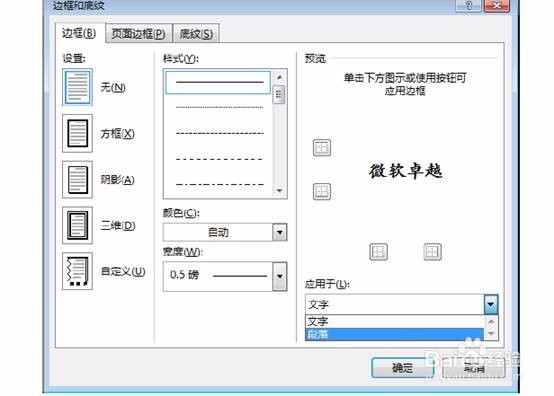Switch to the 边框(B) tab
This screenshot has width=554, height=396.
point(79,33)
